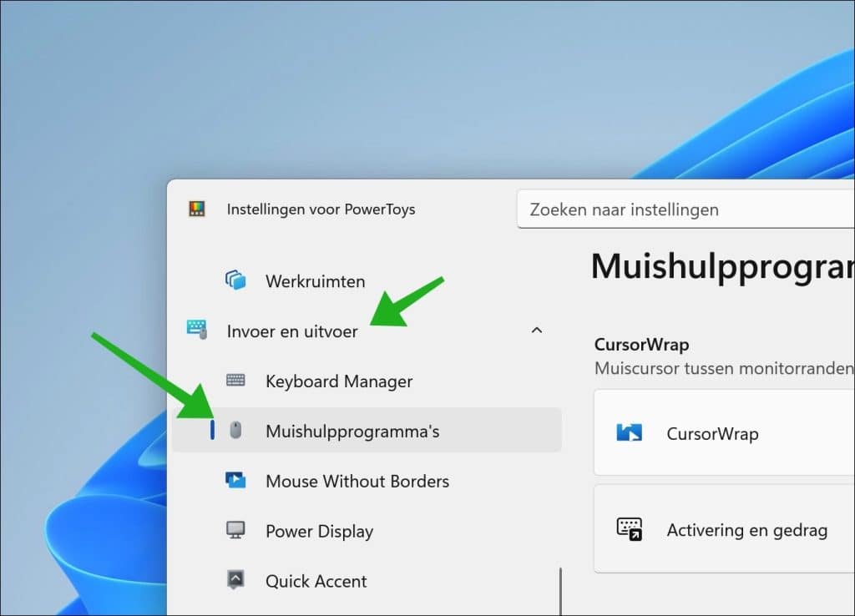Click the Quick Accent icon
855x616 pixels.
point(235,579)
